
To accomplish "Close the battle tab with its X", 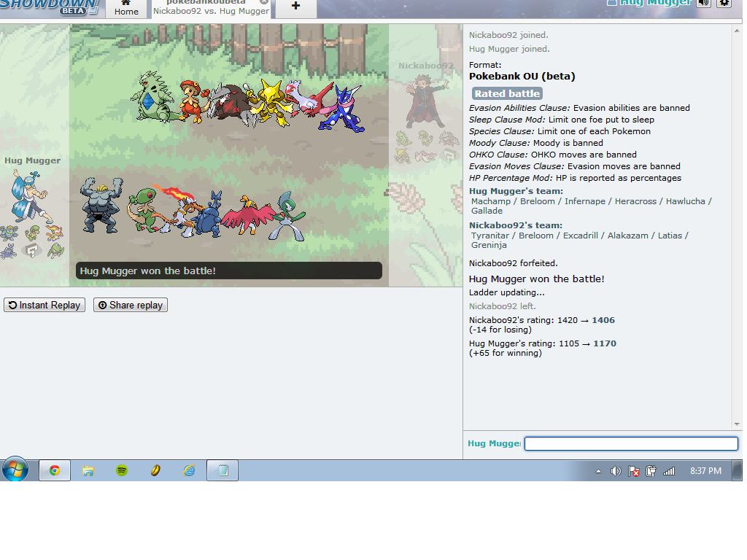I will click(x=263, y=2).
